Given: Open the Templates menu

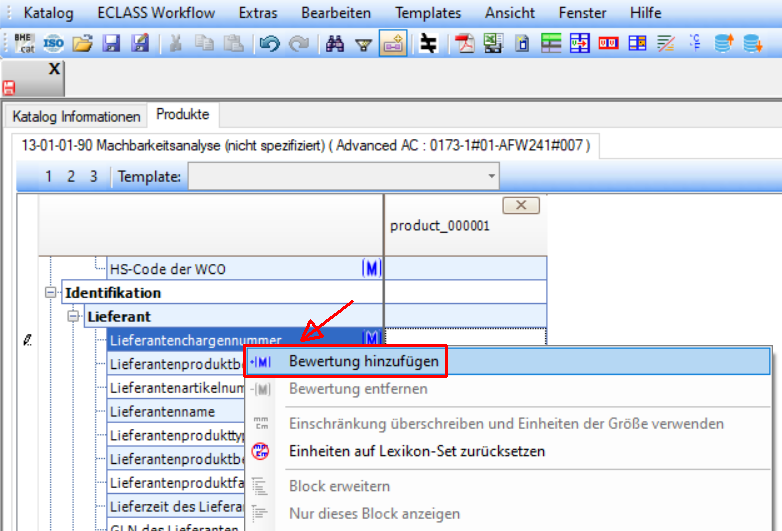Looking at the screenshot, I should point(428,12).
